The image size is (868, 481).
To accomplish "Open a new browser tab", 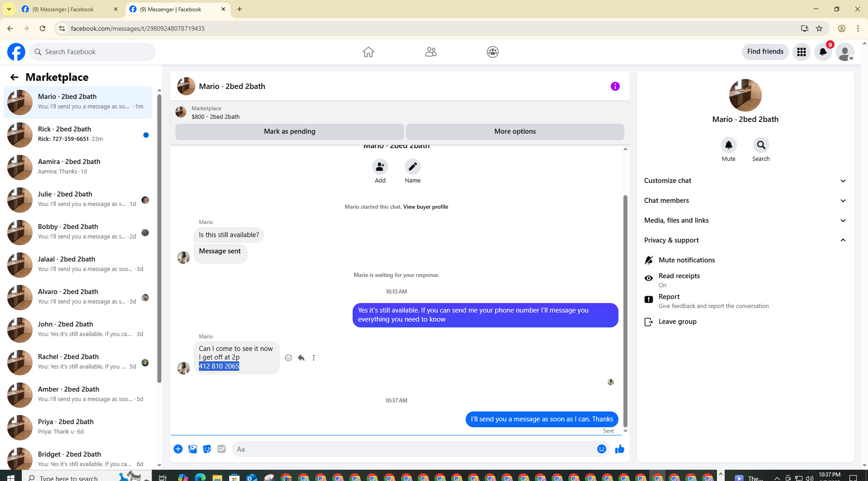I will [240, 9].
